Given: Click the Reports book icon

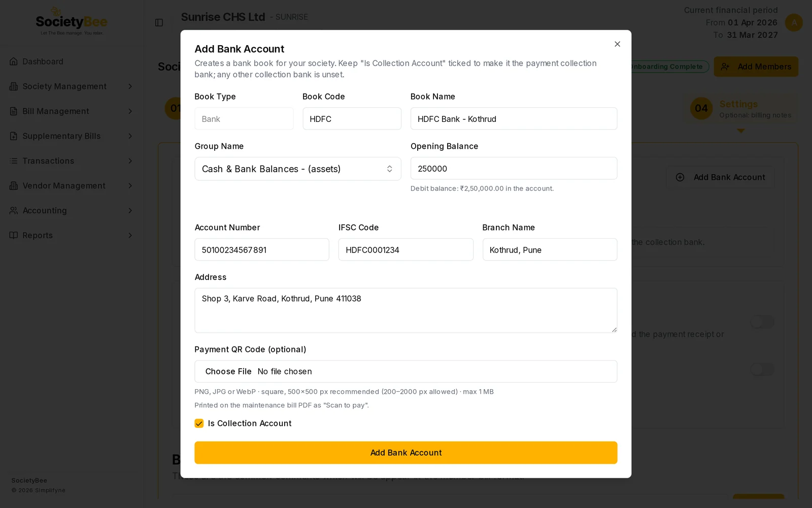Looking at the screenshot, I should (14, 235).
